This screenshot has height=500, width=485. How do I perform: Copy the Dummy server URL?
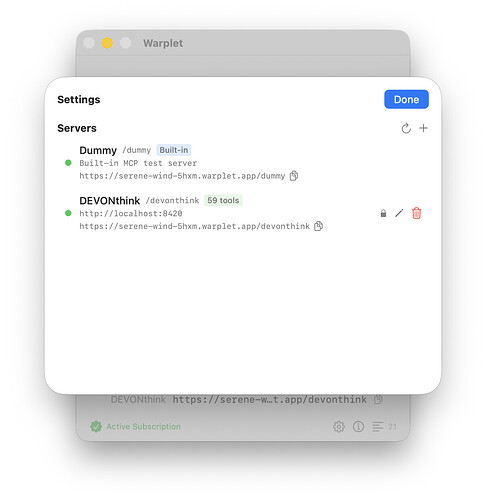click(x=294, y=176)
